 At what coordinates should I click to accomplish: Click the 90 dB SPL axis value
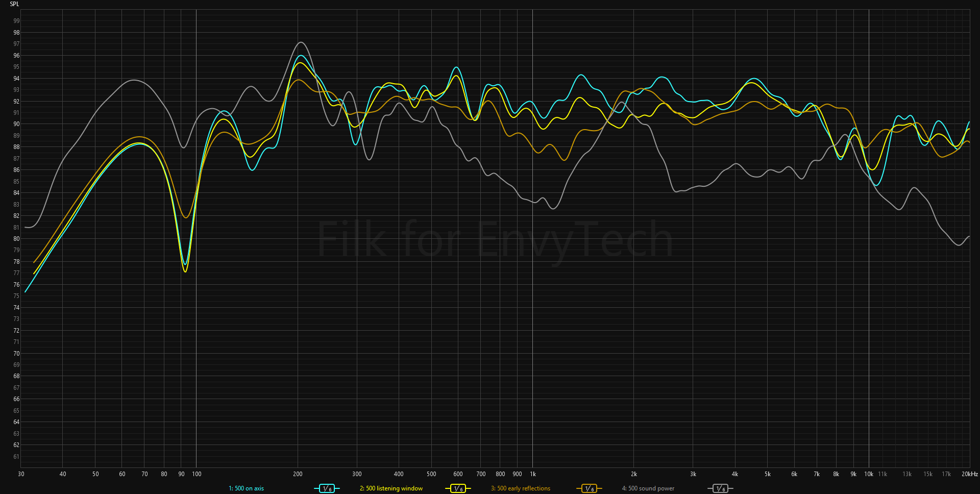tap(16, 124)
